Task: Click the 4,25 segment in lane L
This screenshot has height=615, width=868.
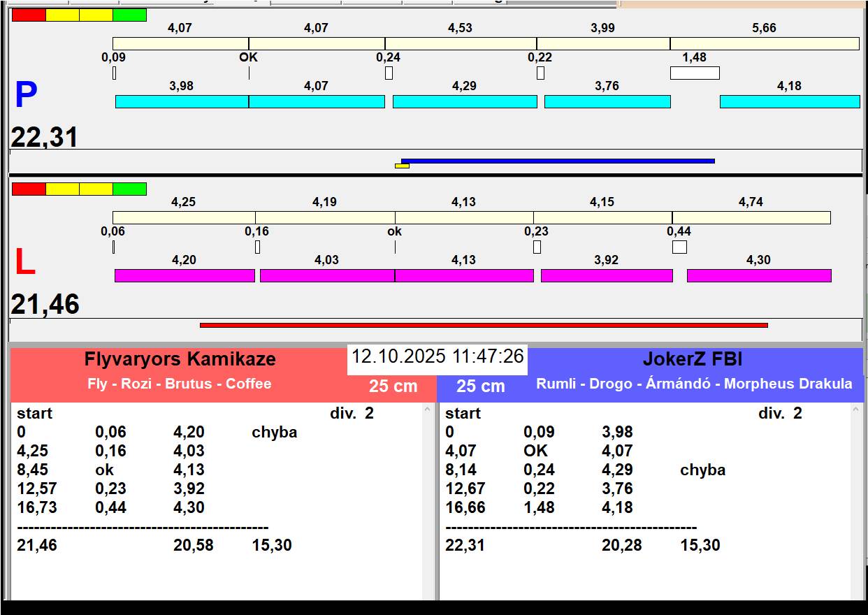Action: point(184,217)
